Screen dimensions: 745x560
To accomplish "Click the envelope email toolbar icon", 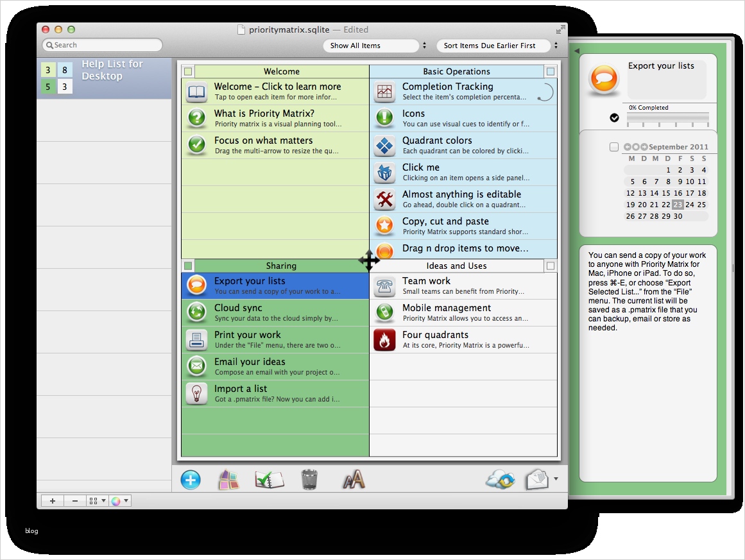I will pyautogui.click(x=537, y=480).
